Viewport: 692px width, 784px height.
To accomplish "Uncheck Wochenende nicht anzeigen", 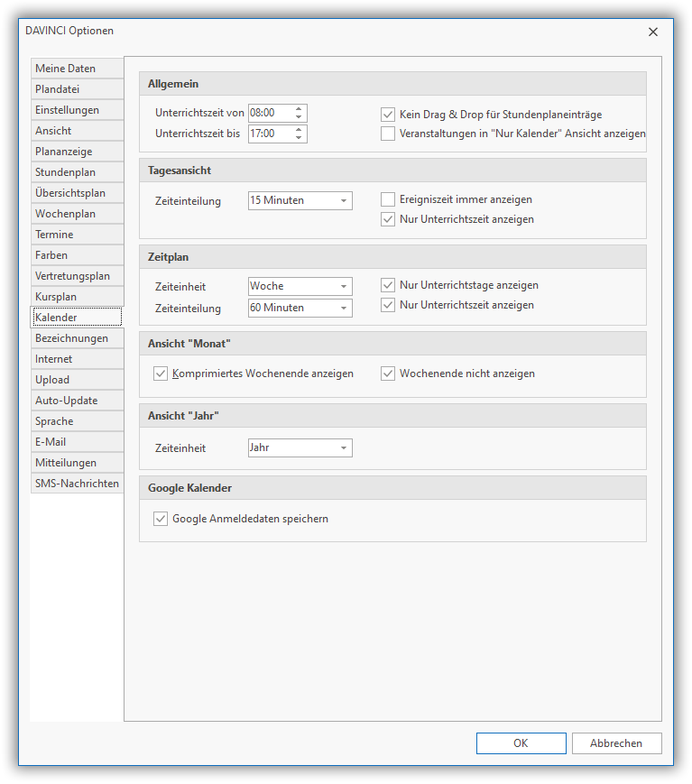I will coord(388,374).
